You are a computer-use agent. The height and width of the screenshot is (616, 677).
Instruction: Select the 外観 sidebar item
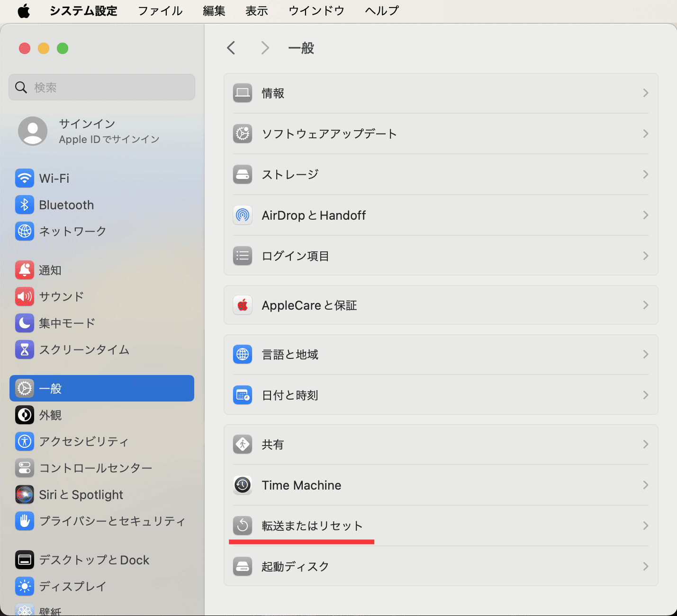[50, 415]
